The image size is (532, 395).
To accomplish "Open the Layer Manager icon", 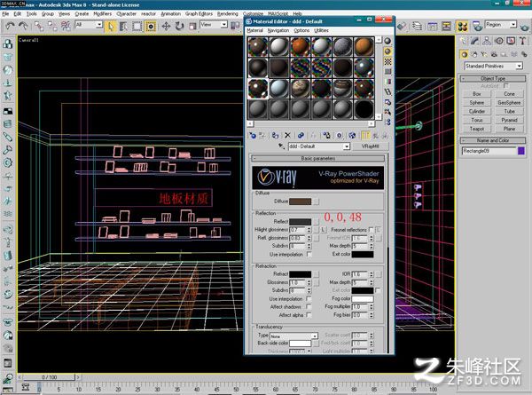I will point(417,26).
